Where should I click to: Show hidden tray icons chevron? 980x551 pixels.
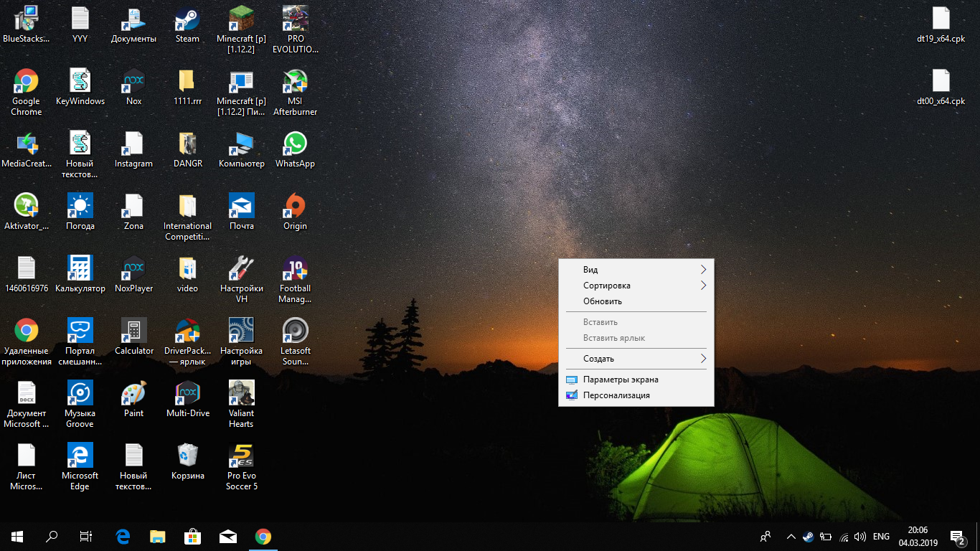click(791, 536)
